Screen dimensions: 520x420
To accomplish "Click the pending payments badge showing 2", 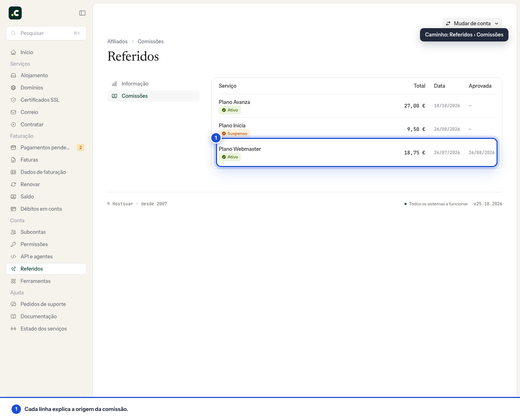I will 81,148.
